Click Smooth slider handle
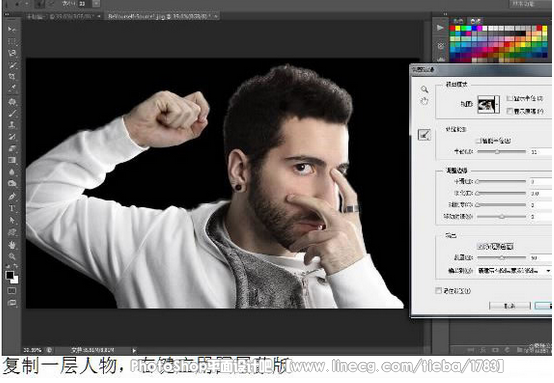This screenshot has width=554, height=383. coord(478,182)
